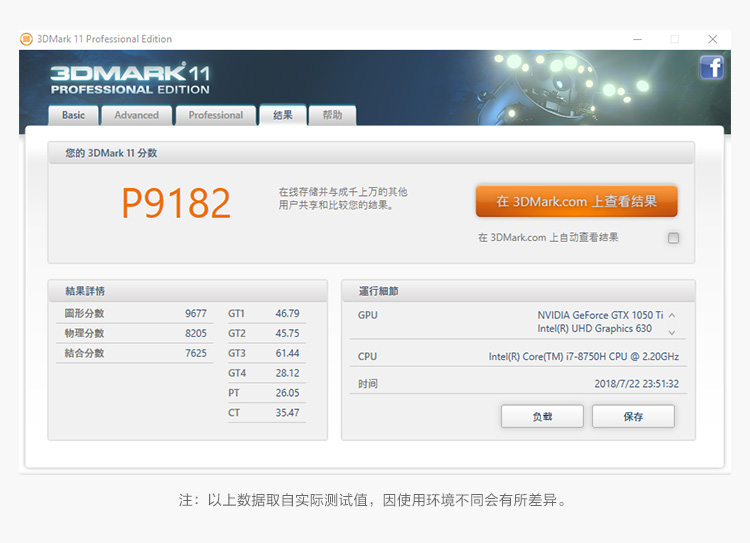Click the 結果詳情 panel header
The width and height of the screenshot is (750, 543).
[x=188, y=291]
